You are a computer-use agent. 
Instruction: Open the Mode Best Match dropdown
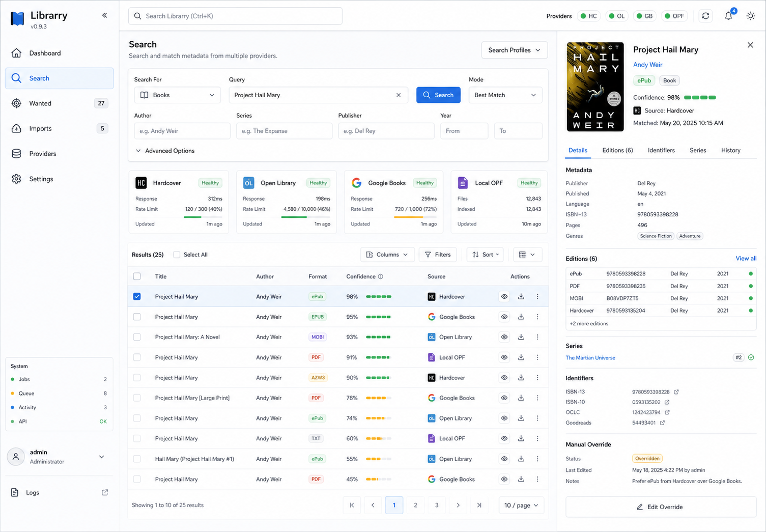tap(505, 95)
